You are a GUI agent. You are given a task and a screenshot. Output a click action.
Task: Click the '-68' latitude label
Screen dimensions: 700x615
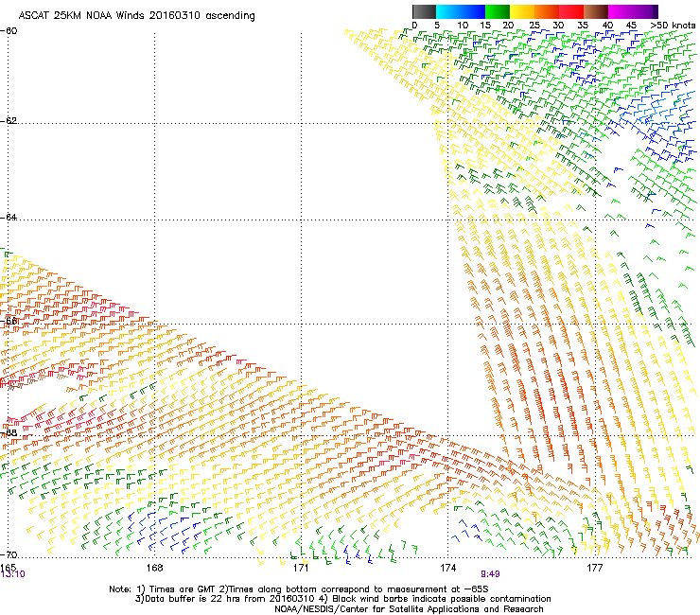[x=9, y=432]
